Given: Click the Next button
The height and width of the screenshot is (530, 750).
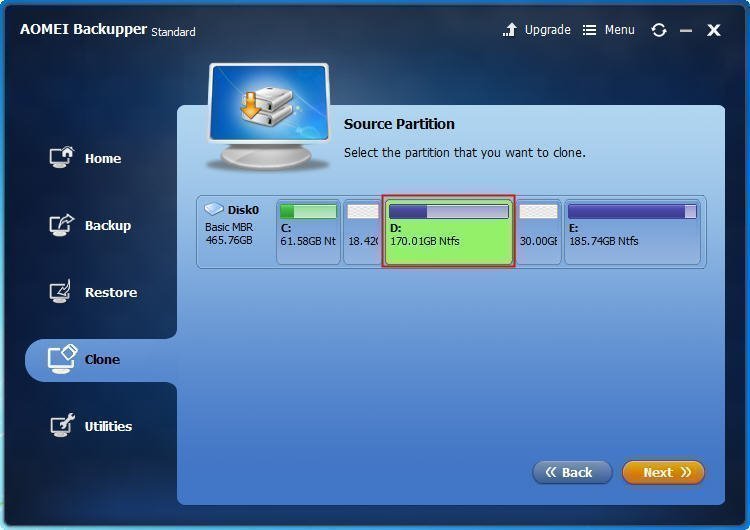Looking at the screenshot, I should click(x=663, y=473).
